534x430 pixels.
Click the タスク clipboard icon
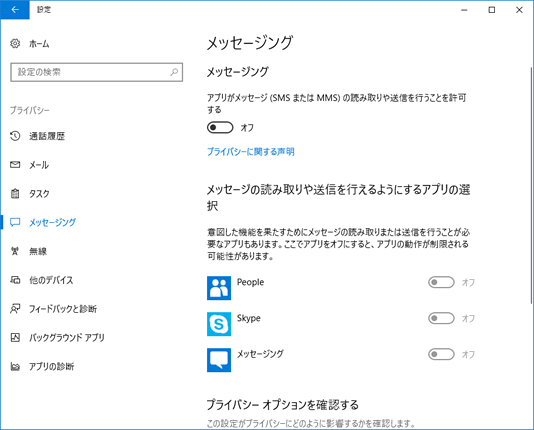pyautogui.click(x=15, y=193)
